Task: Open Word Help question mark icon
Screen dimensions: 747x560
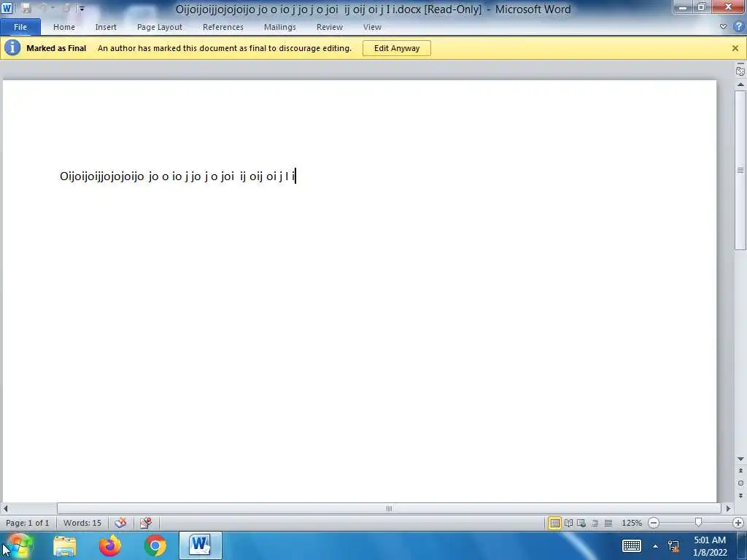Action: [x=739, y=27]
